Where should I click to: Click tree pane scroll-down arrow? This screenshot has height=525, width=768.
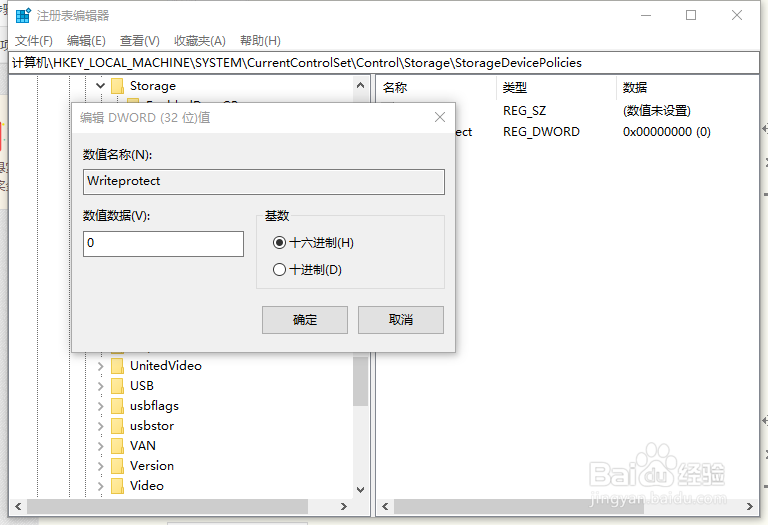pos(360,489)
